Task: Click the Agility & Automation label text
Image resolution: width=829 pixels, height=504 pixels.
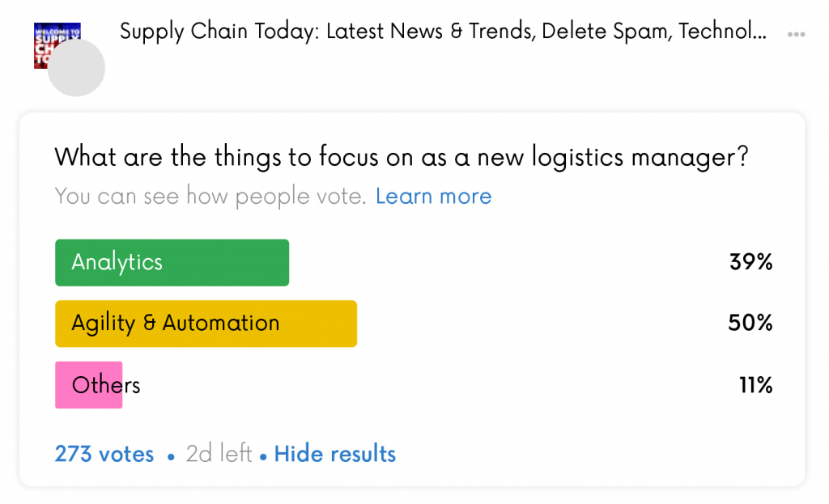Action: pos(176,324)
